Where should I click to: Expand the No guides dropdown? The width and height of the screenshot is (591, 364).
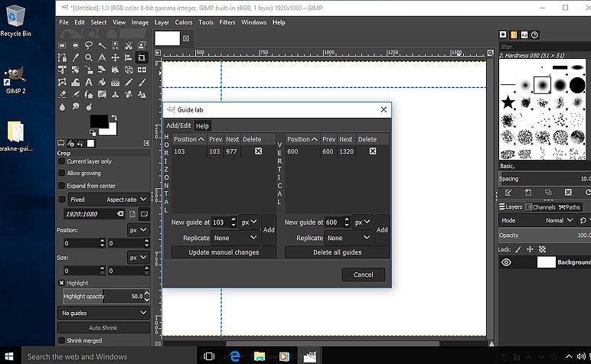click(103, 313)
